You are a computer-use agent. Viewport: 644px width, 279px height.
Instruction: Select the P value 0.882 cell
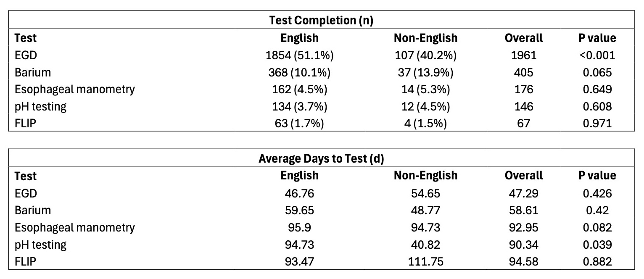click(x=597, y=262)
